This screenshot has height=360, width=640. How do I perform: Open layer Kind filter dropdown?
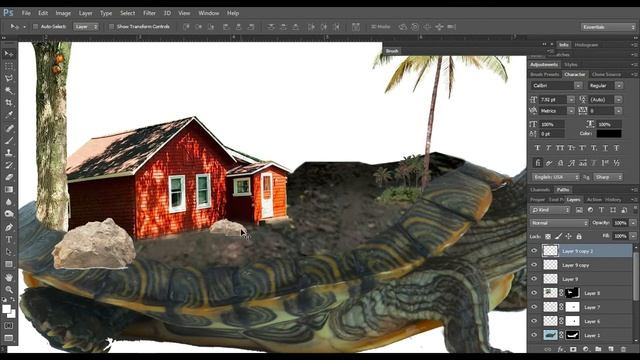(x=550, y=210)
